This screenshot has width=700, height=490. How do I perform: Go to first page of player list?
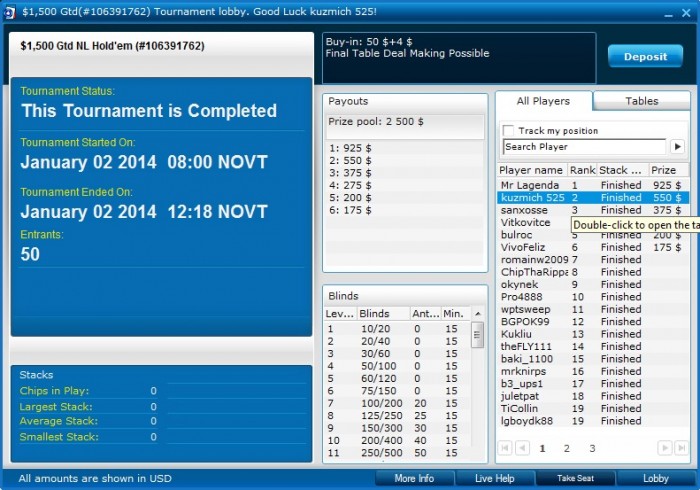coord(505,448)
